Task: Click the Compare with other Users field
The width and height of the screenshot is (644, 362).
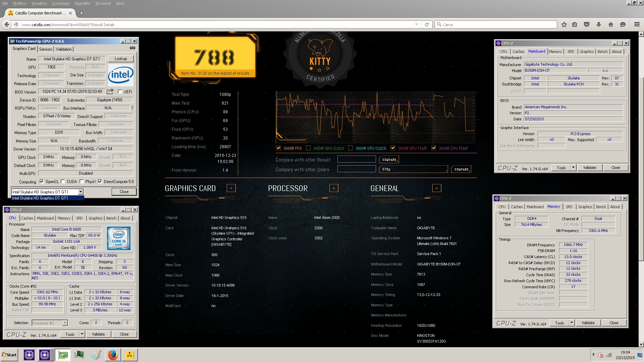Action: (x=357, y=169)
